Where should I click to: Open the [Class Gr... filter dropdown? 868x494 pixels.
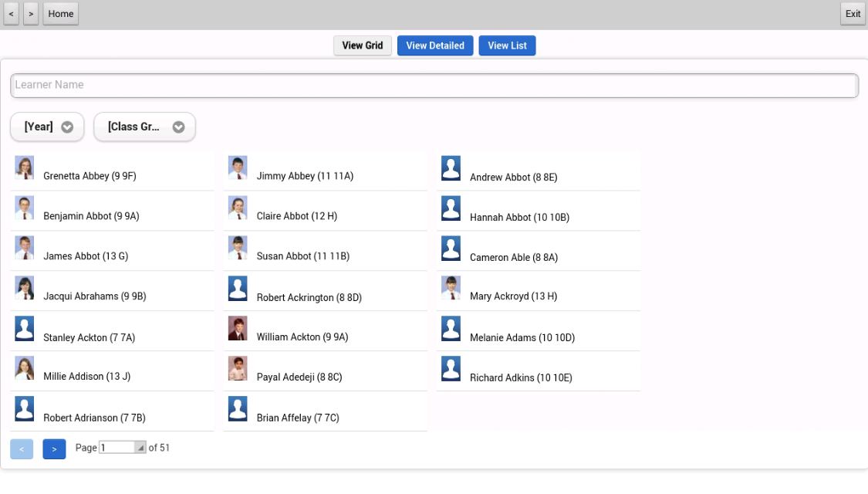[x=144, y=127]
